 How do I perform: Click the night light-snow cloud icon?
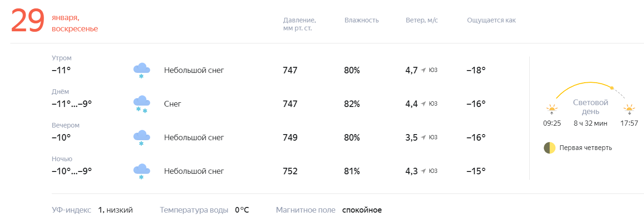(x=141, y=171)
